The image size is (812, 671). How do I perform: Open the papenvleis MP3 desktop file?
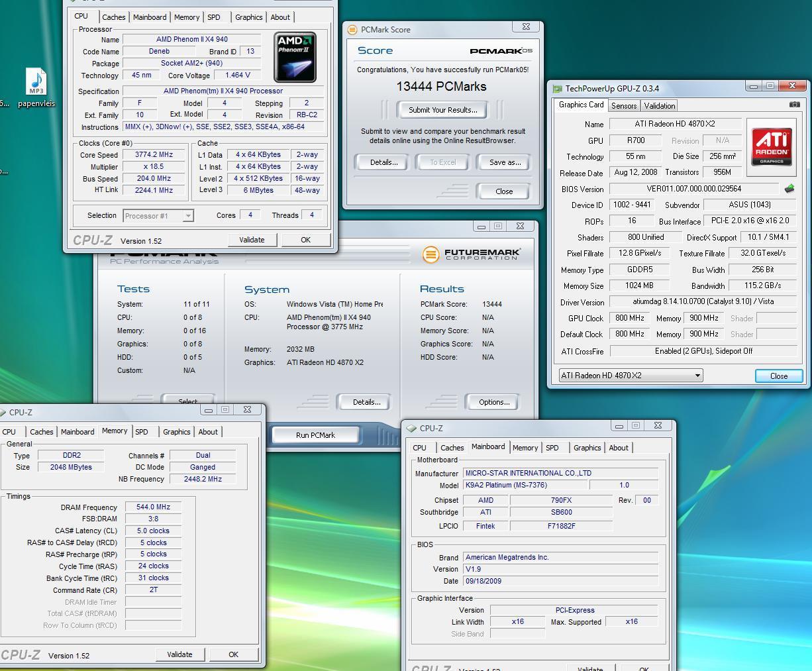[36, 87]
